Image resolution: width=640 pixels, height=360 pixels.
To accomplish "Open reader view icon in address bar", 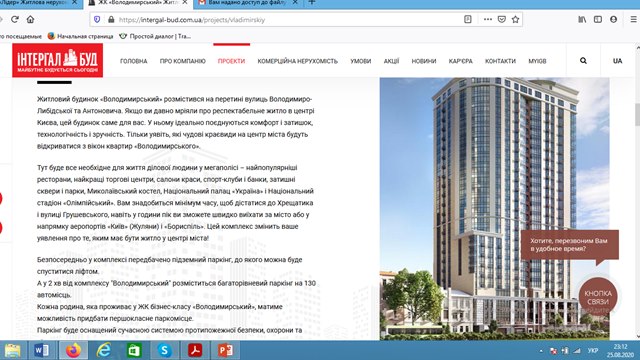I will click(x=468, y=19).
